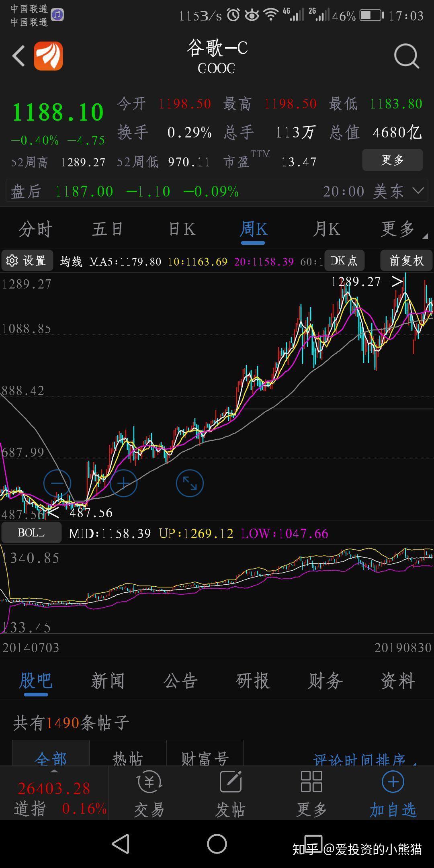Open the 评论时间排序 sort dropdown
The image size is (434, 868).
click(x=364, y=759)
